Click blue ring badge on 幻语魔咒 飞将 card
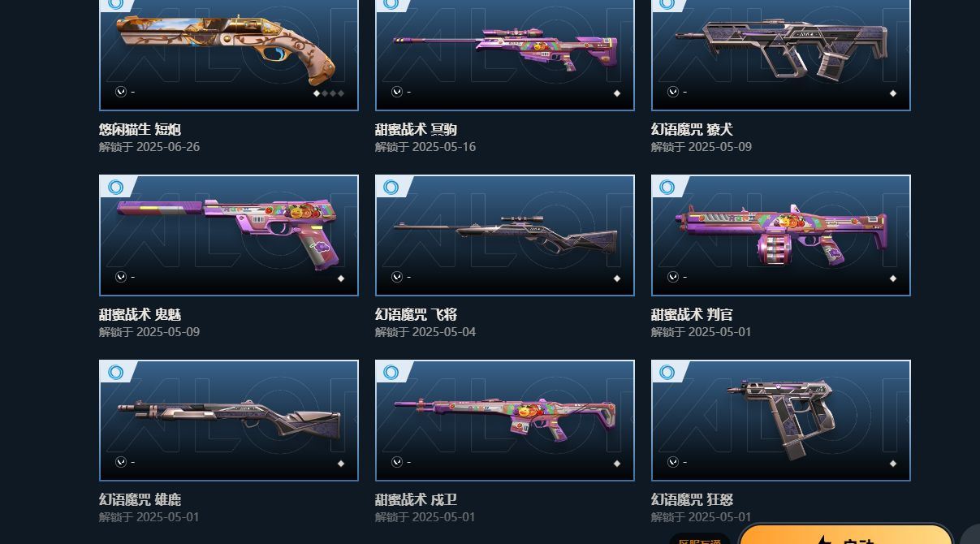 tap(391, 188)
